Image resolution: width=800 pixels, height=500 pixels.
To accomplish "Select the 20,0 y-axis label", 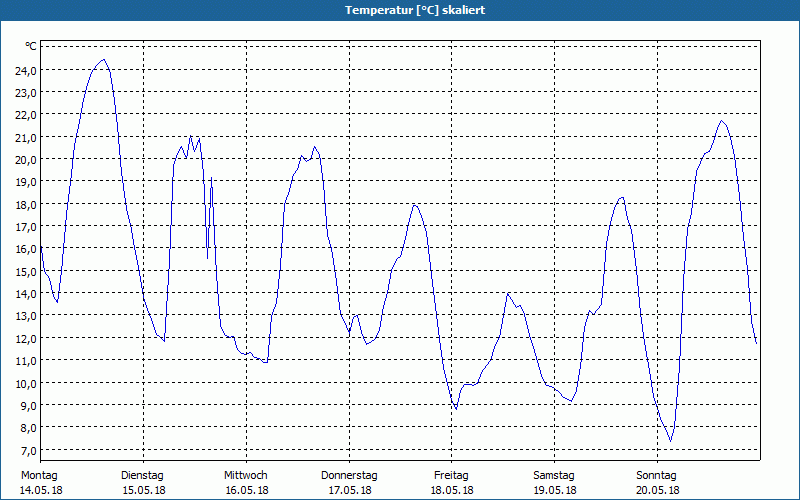I will pyautogui.click(x=26, y=161).
